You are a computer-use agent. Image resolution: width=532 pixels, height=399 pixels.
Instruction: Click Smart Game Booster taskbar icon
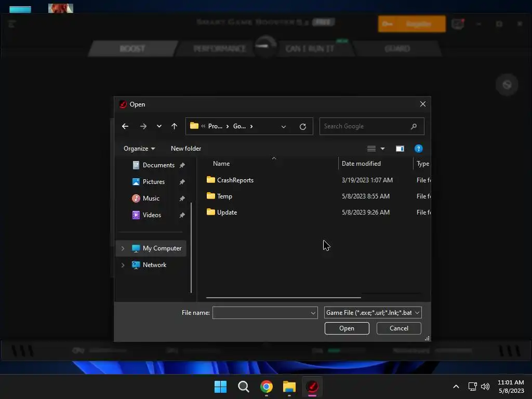coord(312,387)
